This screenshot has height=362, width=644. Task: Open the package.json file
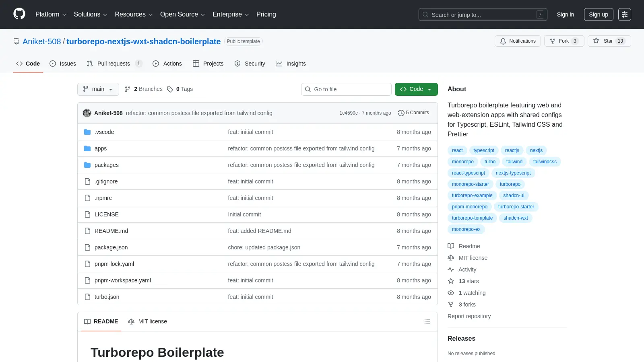tap(111, 247)
